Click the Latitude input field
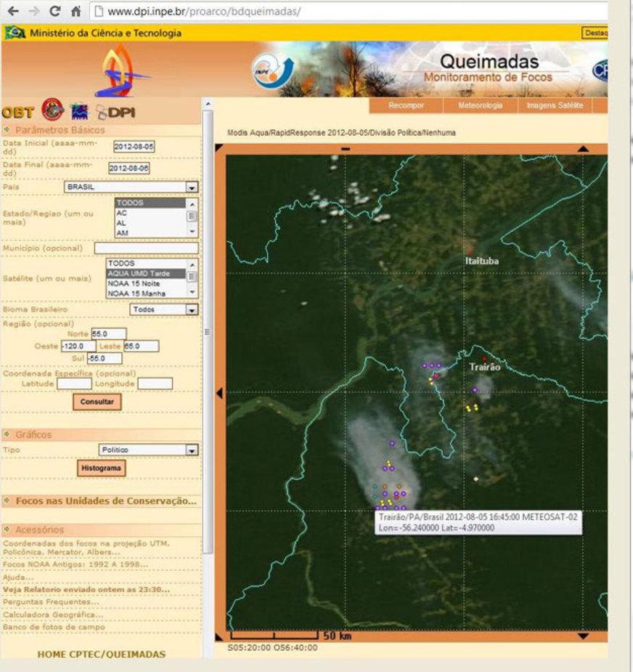 (74, 384)
